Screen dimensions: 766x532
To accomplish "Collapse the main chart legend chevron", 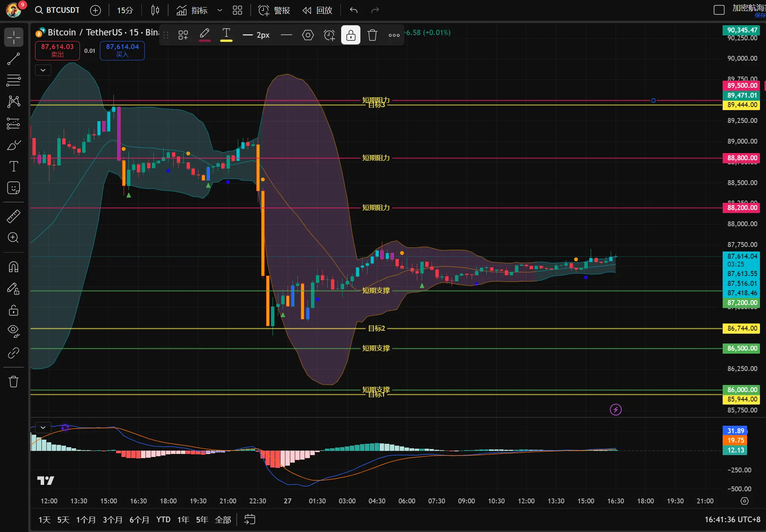I will pos(43,70).
